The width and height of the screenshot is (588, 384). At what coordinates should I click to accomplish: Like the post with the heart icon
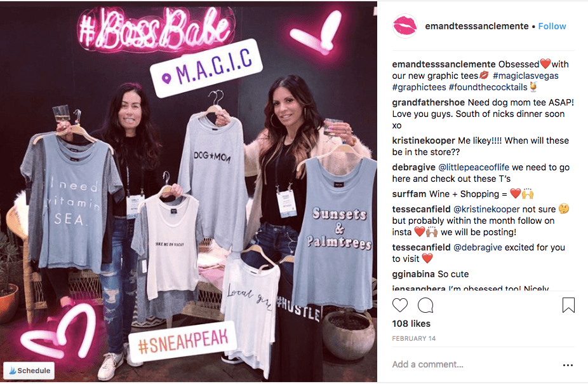point(400,305)
